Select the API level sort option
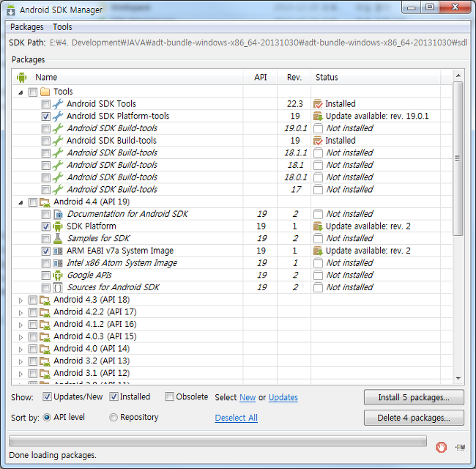Image resolution: width=476 pixels, height=469 pixels. [47, 418]
